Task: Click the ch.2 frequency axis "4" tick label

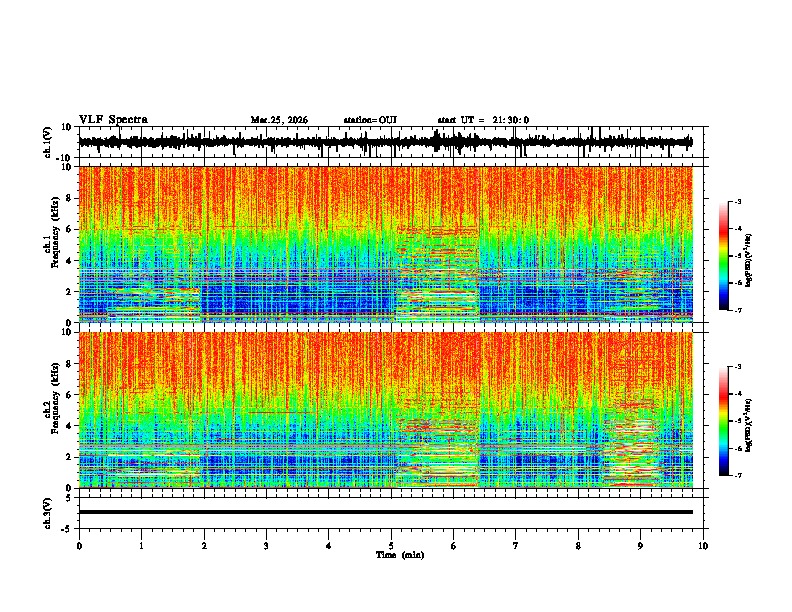Action: pyautogui.click(x=69, y=426)
